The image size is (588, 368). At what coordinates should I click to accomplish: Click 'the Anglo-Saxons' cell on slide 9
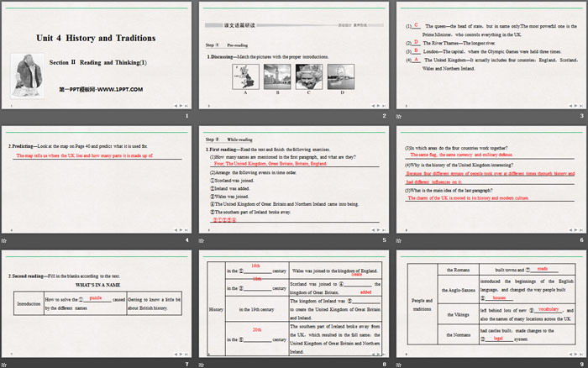tap(459, 290)
